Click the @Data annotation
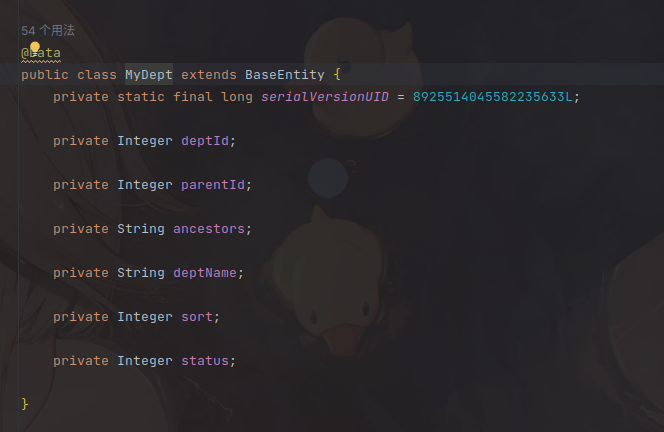This screenshot has height=432, width=664. [x=41, y=53]
